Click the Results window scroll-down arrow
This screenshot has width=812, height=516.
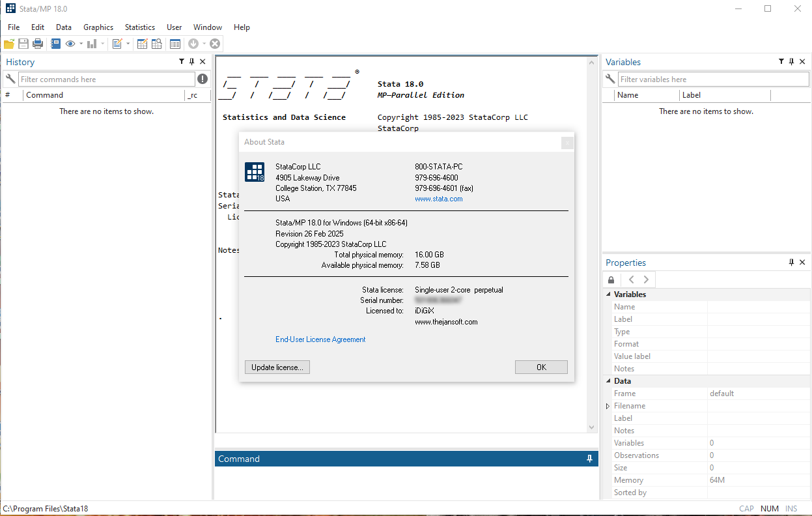tap(592, 427)
